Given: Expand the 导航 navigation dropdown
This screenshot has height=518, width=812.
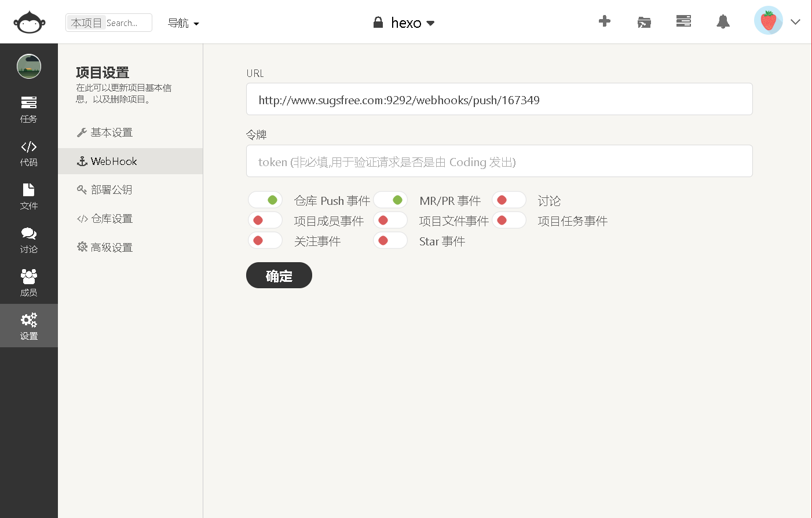Looking at the screenshot, I should coord(183,23).
